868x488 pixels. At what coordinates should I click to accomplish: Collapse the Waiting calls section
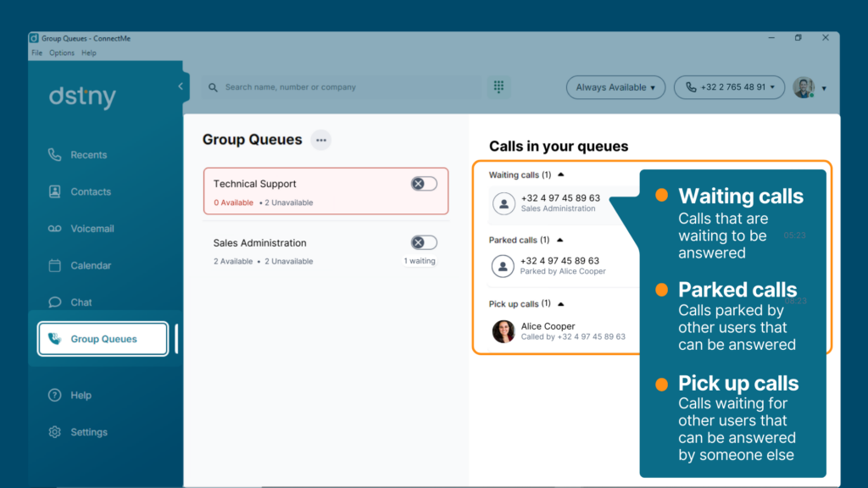click(561, 175)
